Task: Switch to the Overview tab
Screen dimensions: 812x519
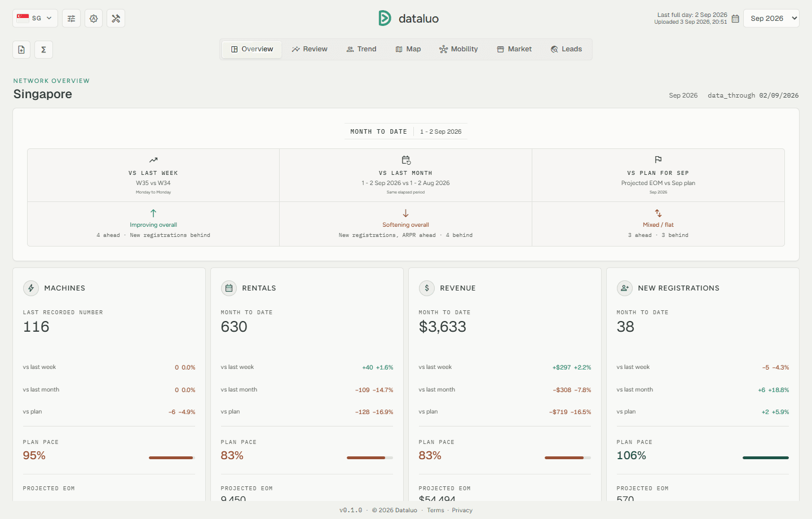Action: click(x=252, y=49)
